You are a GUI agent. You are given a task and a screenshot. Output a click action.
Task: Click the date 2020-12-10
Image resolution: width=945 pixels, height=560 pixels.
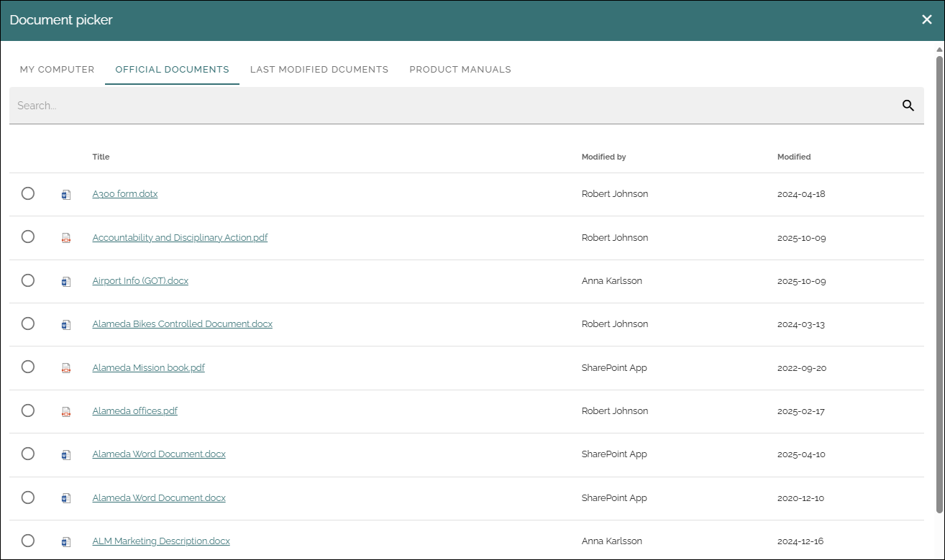[800, 497]
